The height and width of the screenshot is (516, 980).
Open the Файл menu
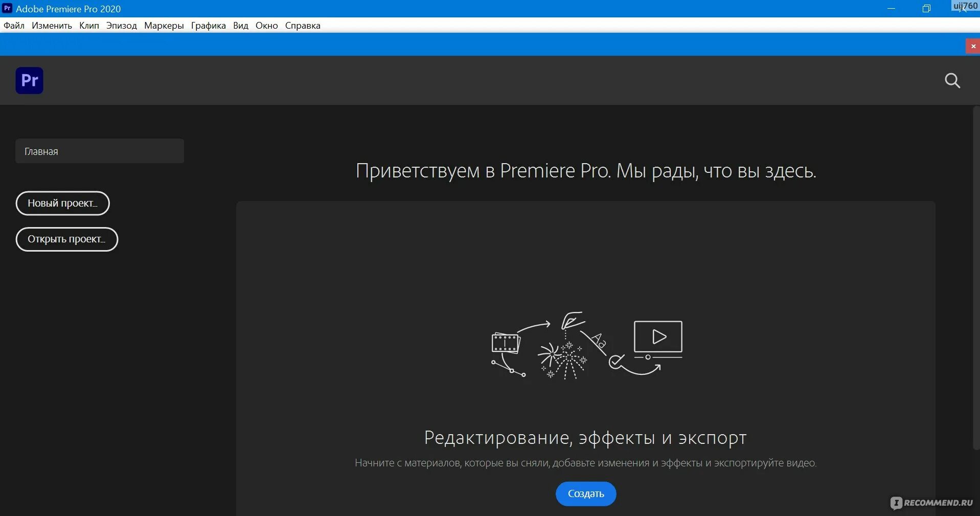point(14,26)
